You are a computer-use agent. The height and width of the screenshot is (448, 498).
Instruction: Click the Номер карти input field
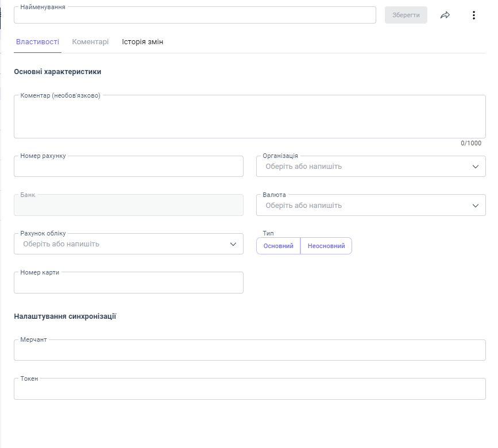click(128, 283)
